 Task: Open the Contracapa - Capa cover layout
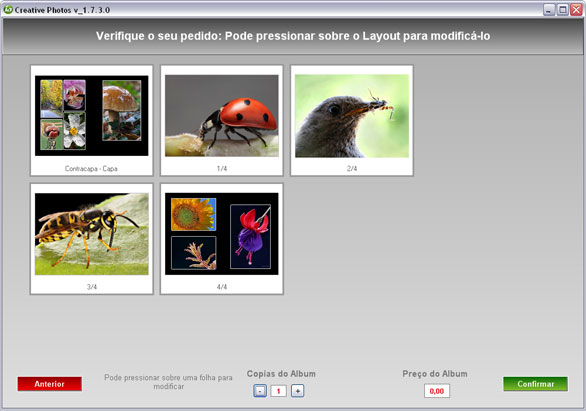pyautogui.click(x=92, y=120)
